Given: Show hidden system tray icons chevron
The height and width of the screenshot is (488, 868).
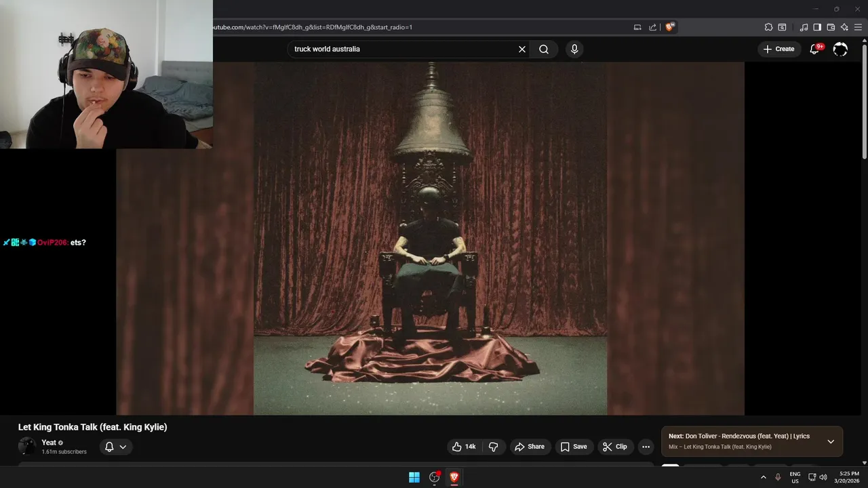Looking at the screenshot, I should pos(763,477).
